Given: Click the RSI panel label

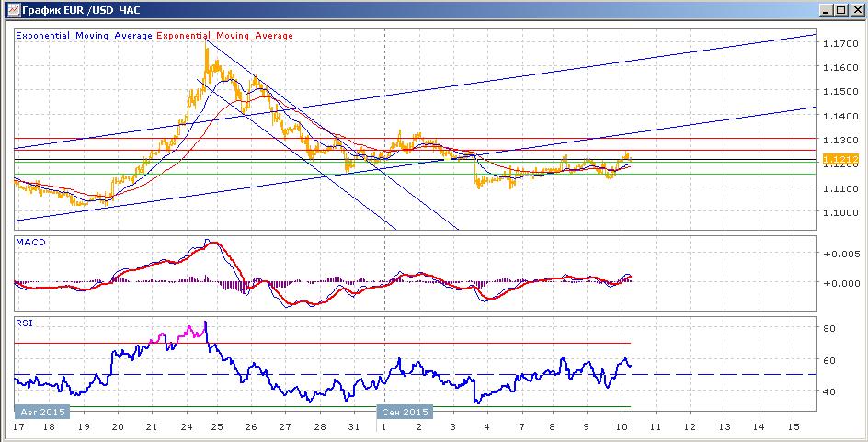Looking at the screenshot, I should tap(24, 323).
